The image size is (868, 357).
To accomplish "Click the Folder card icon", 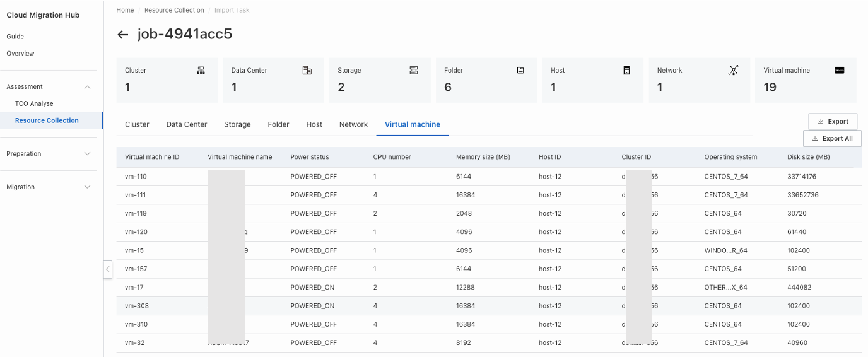I will (520, 71).
